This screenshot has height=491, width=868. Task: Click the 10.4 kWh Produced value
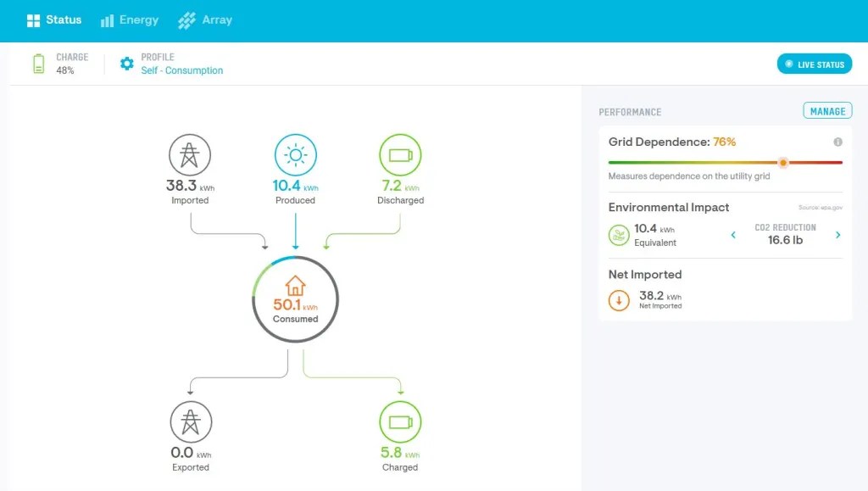296,186
